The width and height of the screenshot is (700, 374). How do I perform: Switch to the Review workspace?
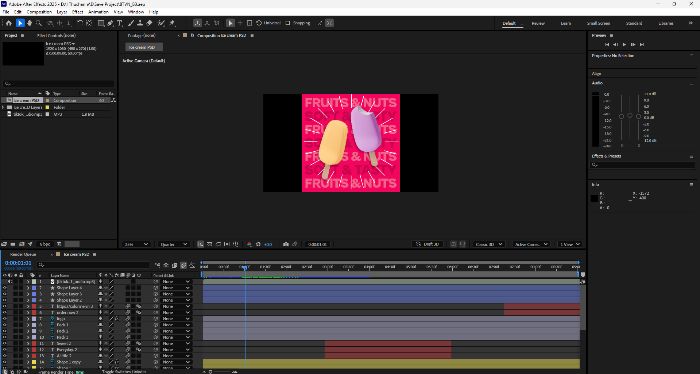538,23
